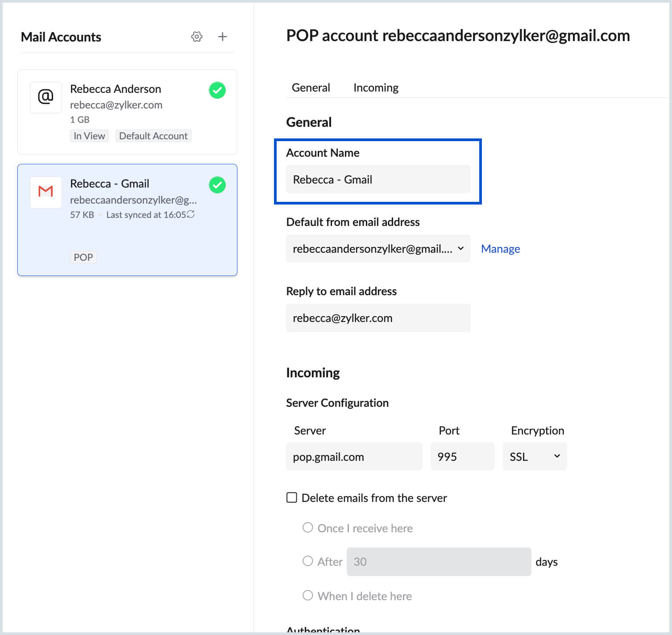
Task: Select the After days radio button
Action: (x=308, y=561)
